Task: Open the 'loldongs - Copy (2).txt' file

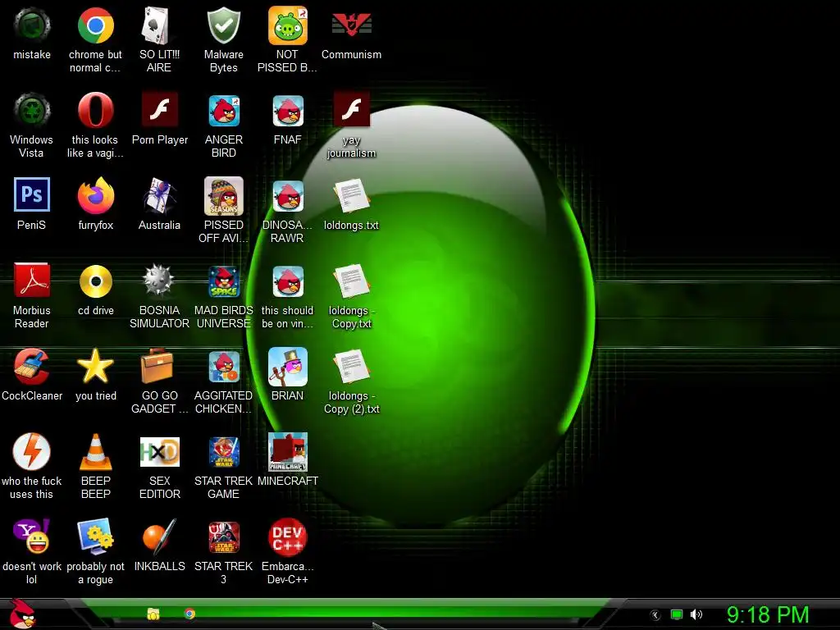Action: (351, 367)
